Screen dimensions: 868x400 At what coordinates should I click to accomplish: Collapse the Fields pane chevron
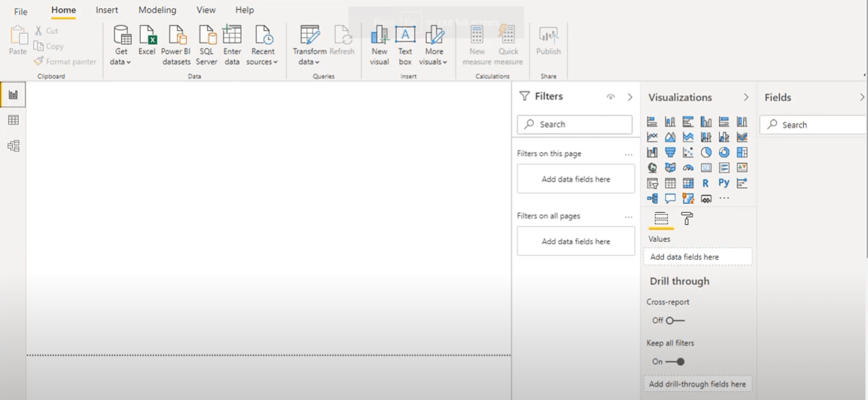[x=862, y=97]
